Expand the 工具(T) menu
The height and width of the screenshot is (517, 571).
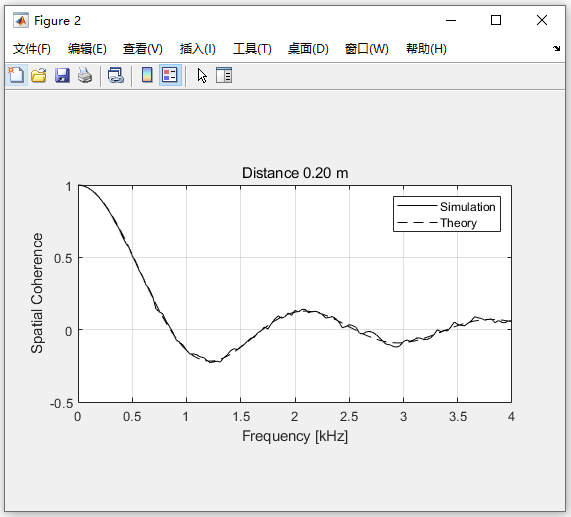(x=252, y=49)
